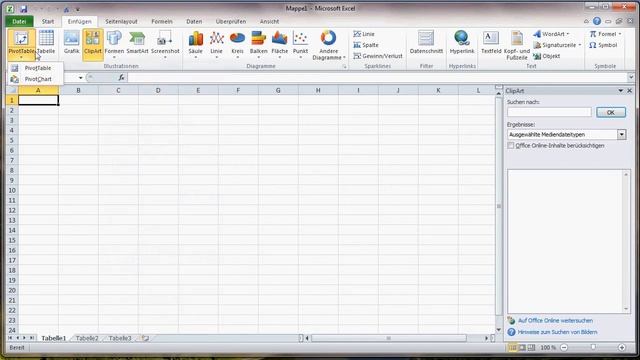
Task: Insert a Tabelle from ribbon
Action: [x=46, y=42]
